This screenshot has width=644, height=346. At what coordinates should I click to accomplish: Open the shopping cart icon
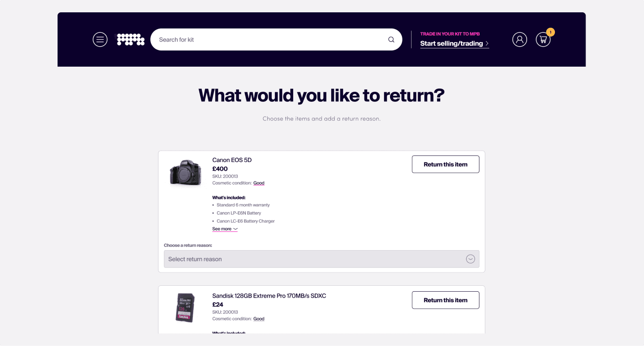tap(543, 40)
